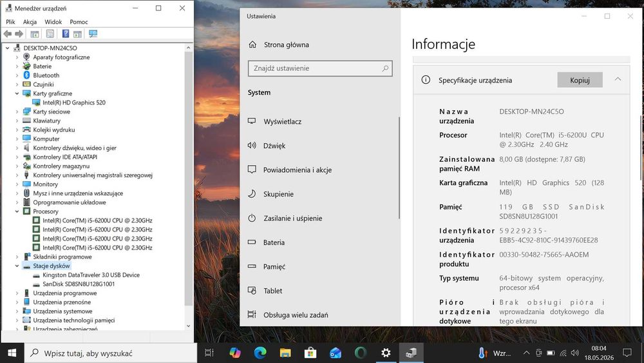Switch to Device Manager taskbar icon
Image resolution: width=644 pixels, height=363 pixels.
coord(411,353)
